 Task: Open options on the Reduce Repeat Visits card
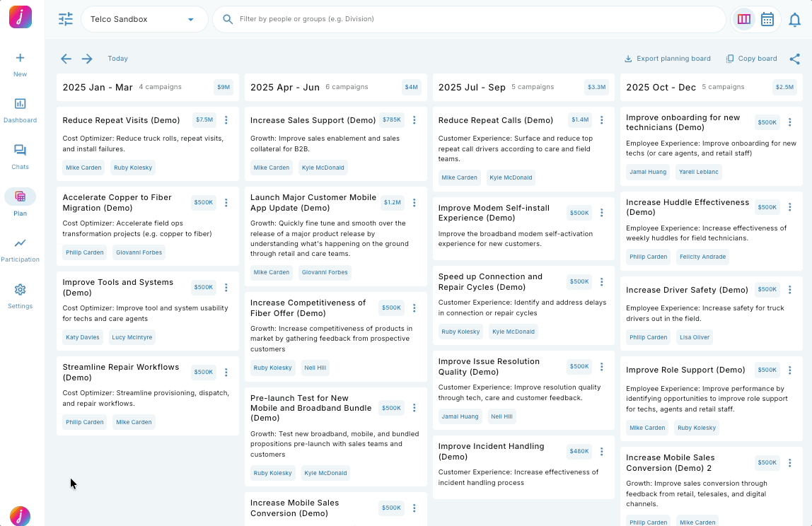226,120
